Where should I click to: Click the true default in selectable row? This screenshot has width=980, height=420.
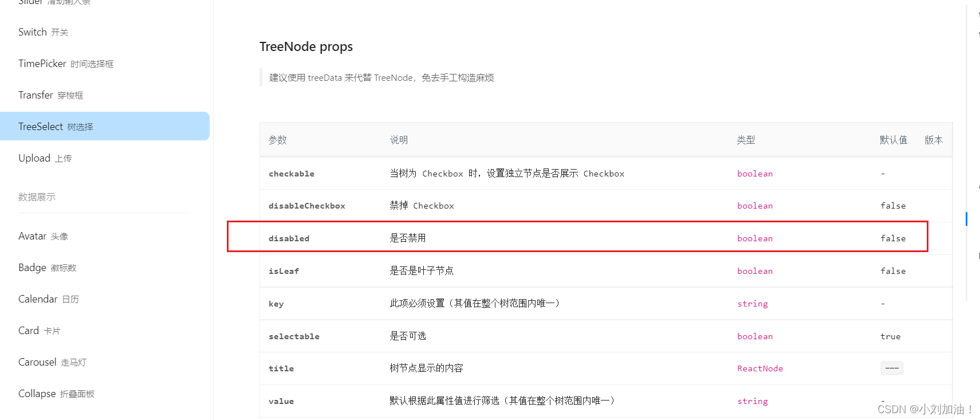point(891,336)
